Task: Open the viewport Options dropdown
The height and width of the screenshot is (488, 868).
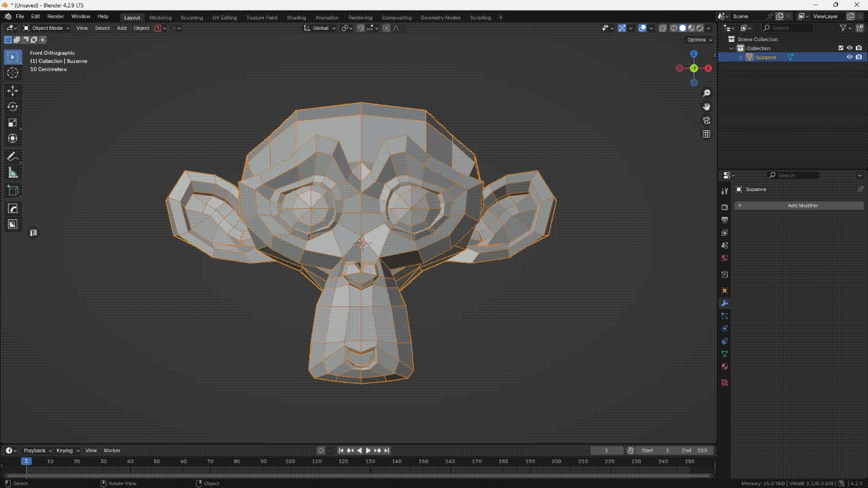Action: click(x=700, y=39)
